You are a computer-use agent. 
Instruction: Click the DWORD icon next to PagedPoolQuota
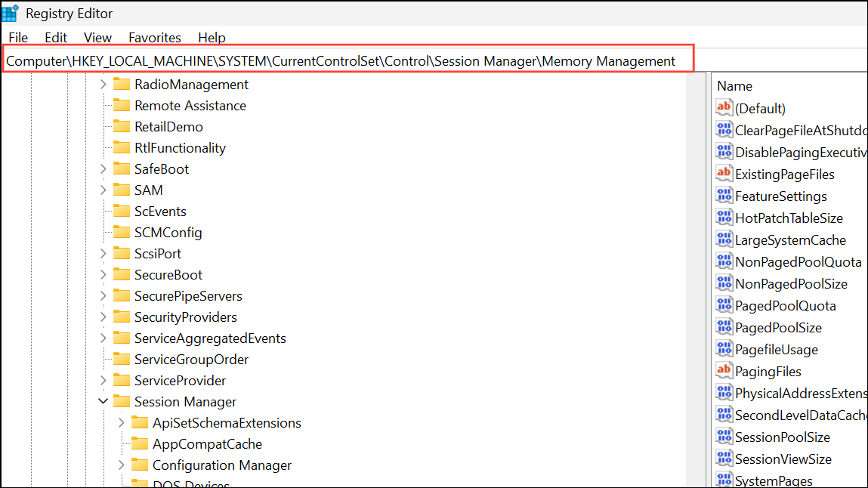point(724,305)
